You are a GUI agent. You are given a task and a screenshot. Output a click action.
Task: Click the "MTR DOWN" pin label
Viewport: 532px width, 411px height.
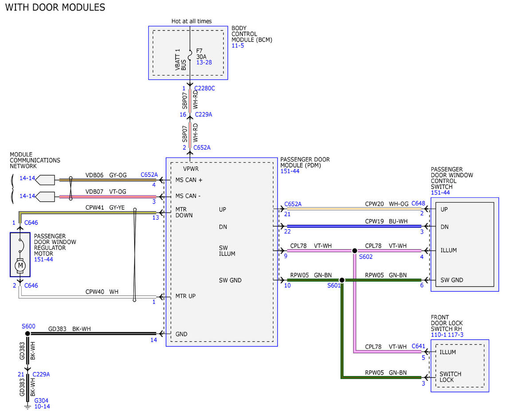coord(184,212)
